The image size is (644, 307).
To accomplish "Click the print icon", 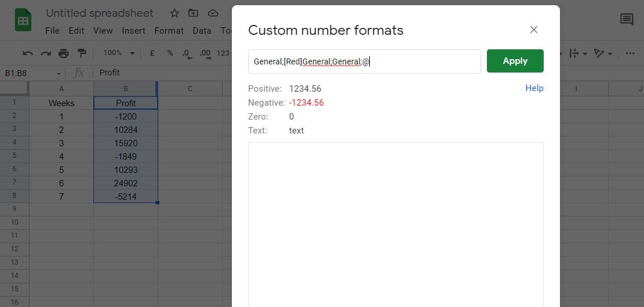I will click(64, 53).
